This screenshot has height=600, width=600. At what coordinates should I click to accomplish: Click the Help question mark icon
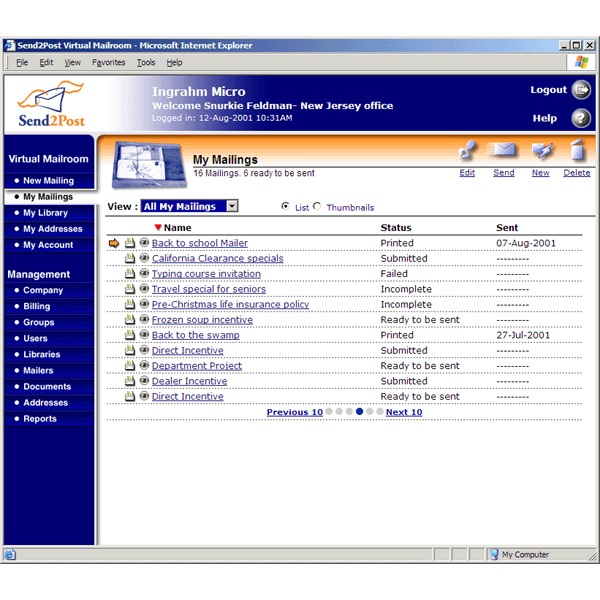(x=581, y=118)
